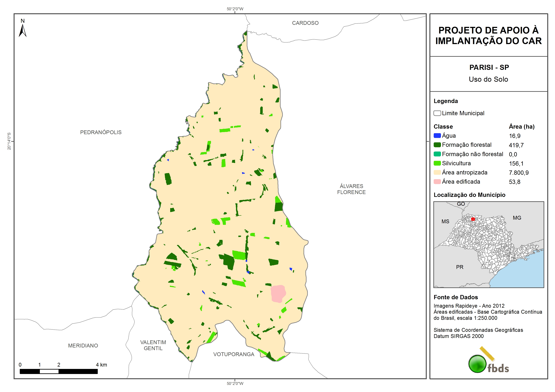Viewport: 555px width, 392px height.
Task: Click the ÁLVARES FLORENCE label
Action: [351, 189]
